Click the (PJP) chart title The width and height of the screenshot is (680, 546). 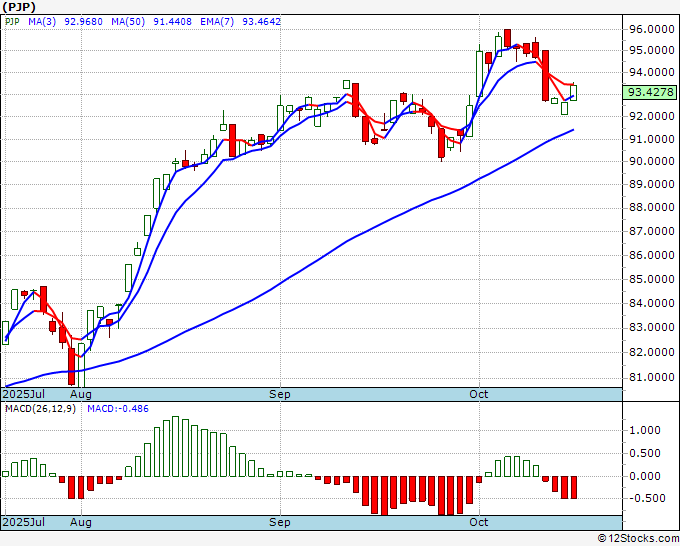tap(19, 7)
